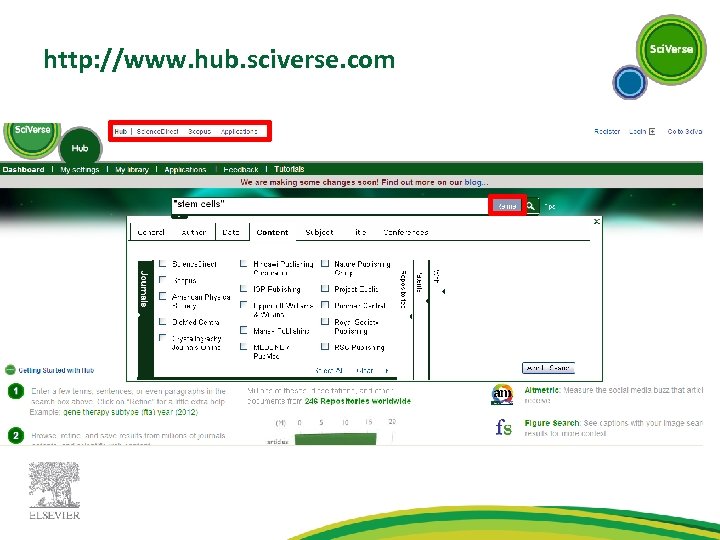Open the Conferences refine tab
The image size is (720, 540).
click(406, 232)
